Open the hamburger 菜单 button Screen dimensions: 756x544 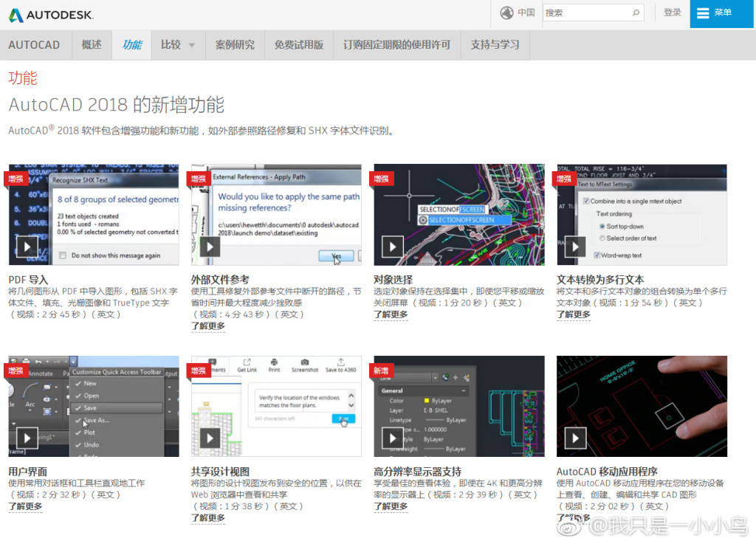(x=721, y=13)
